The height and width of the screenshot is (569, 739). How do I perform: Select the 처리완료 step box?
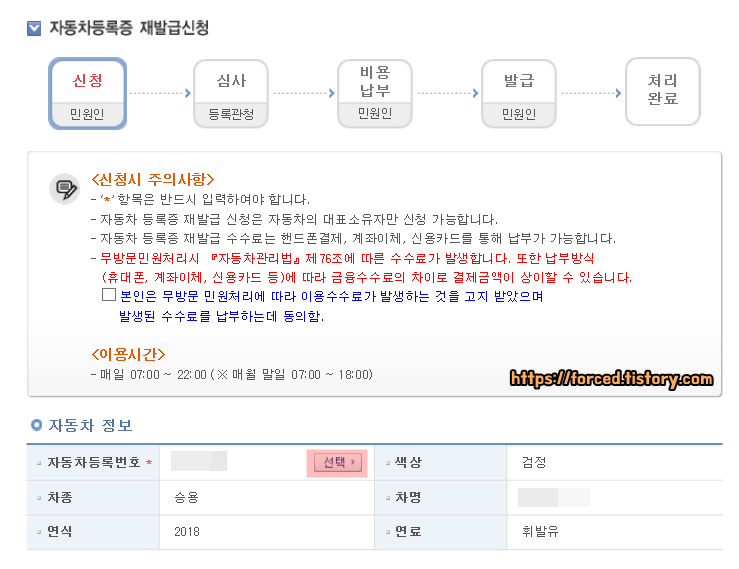point(663,91)
